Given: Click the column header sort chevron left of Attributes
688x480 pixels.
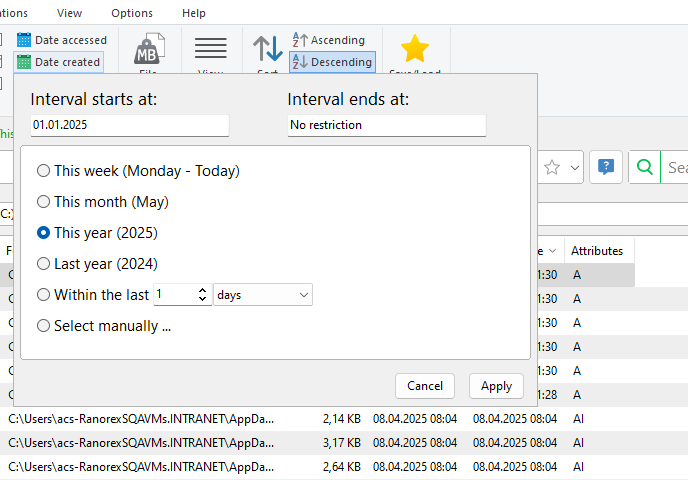Looking at the screenshot, I should [552, 251].
